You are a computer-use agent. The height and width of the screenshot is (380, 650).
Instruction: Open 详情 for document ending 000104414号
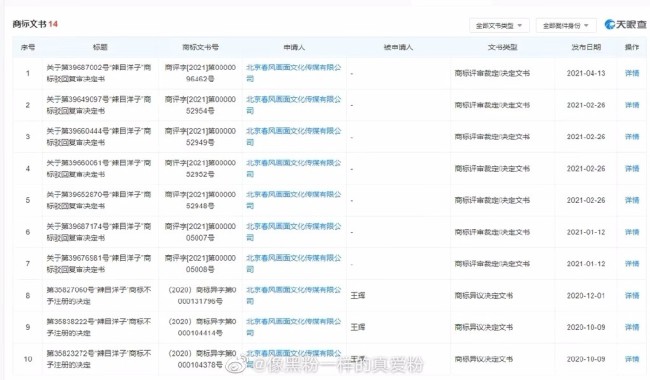click(632, 327)
